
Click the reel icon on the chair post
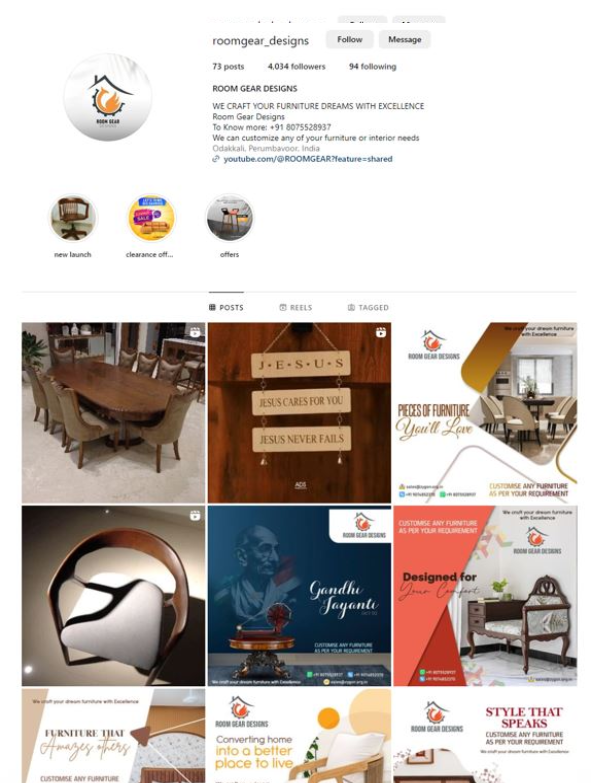195,515
